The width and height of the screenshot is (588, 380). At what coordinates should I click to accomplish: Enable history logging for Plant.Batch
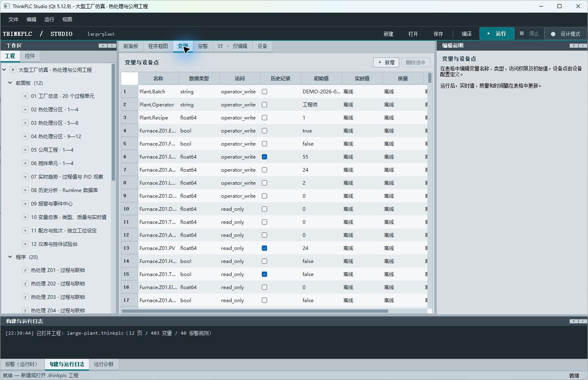264,92
